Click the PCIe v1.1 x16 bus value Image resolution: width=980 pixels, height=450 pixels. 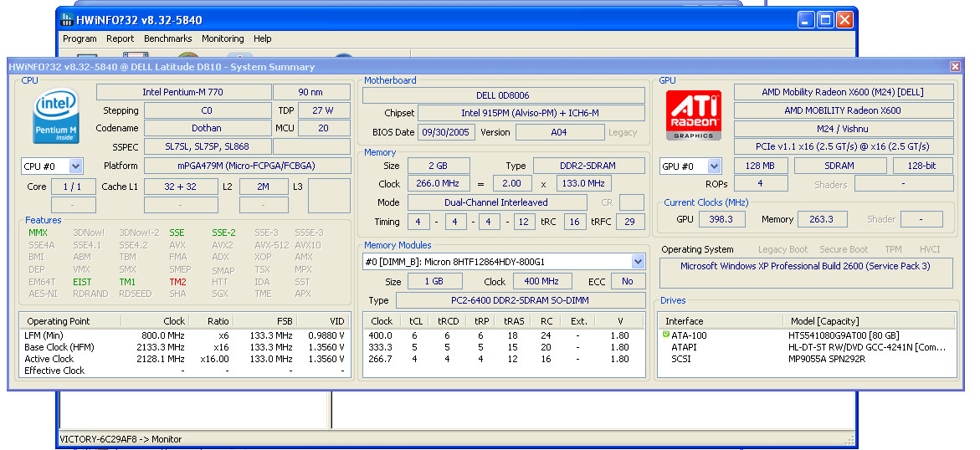(x=844, y=147)
